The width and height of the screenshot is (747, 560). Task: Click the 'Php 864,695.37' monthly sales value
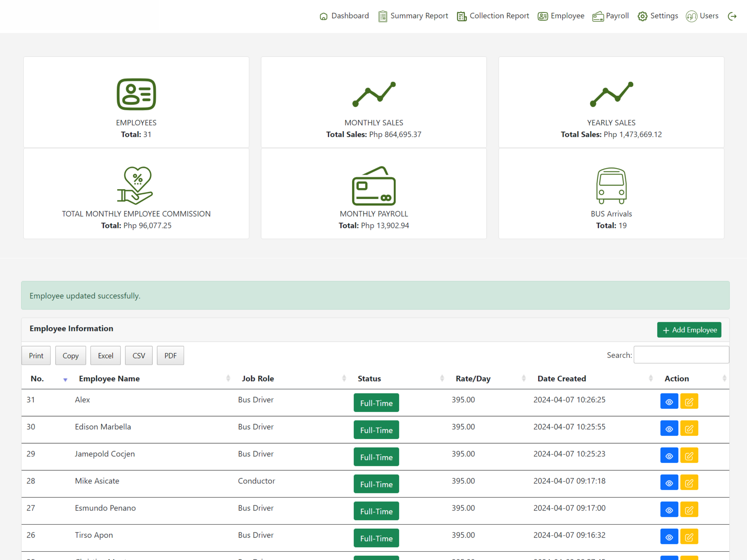[395, 134]
